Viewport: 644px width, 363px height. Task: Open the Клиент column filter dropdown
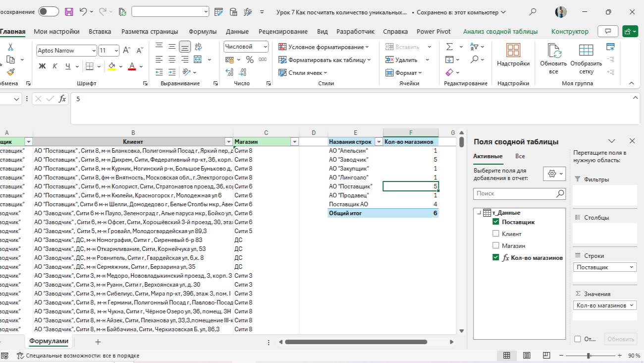(x=228, y=142)
